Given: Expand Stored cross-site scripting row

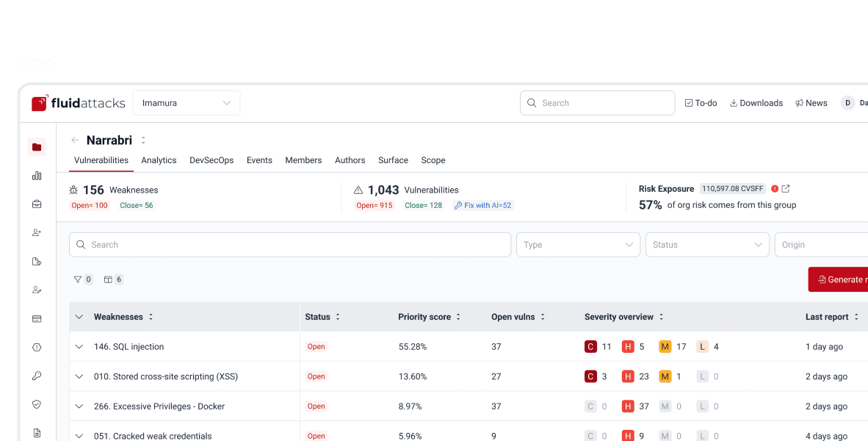Looking at the screenshot, I should (79, 377).
